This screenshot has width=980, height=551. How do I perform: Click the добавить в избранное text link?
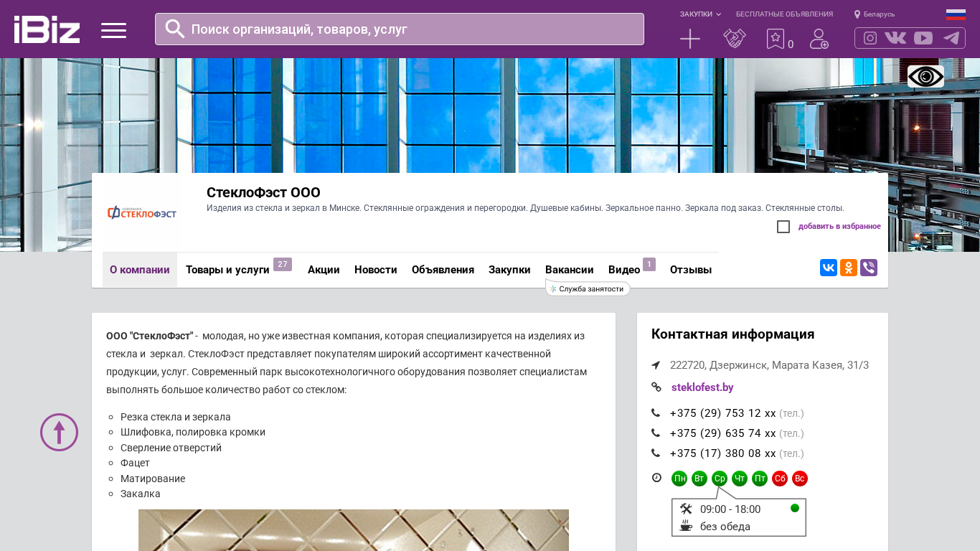tap(839, 227)
